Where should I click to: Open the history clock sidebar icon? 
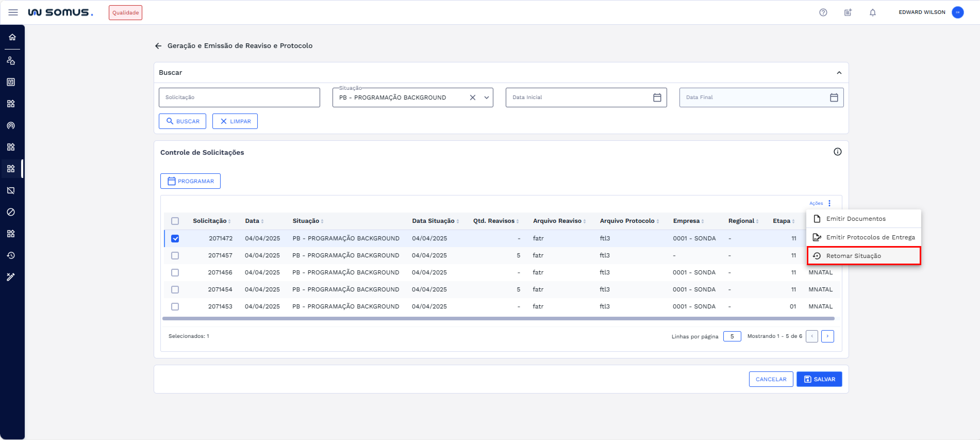(x=11, y=255)
